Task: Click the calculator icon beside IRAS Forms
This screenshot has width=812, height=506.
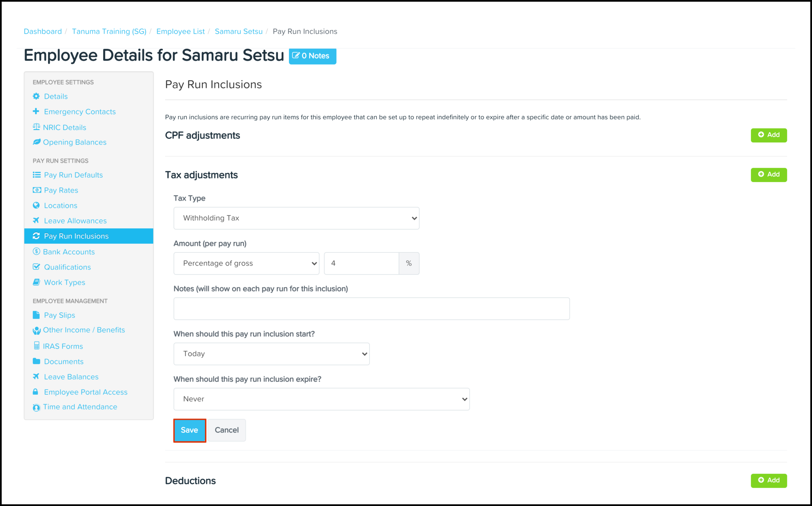Action: 36,346
